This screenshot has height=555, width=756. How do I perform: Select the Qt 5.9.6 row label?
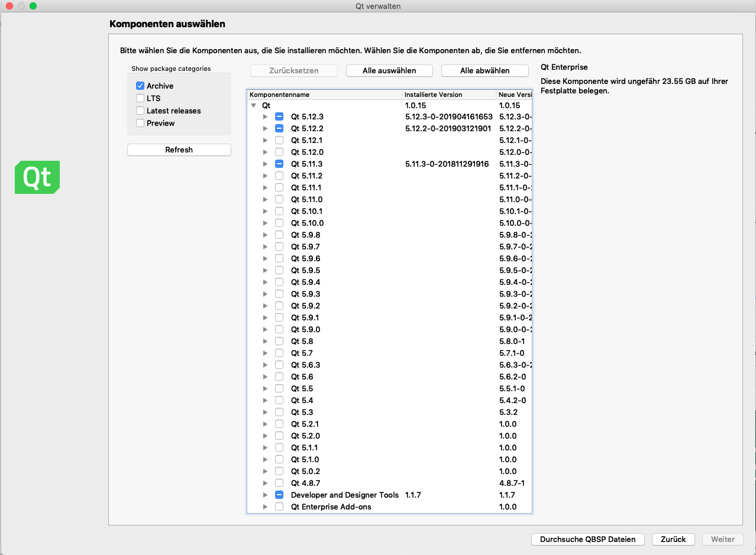pyautogui.click(x=305, y=258)
